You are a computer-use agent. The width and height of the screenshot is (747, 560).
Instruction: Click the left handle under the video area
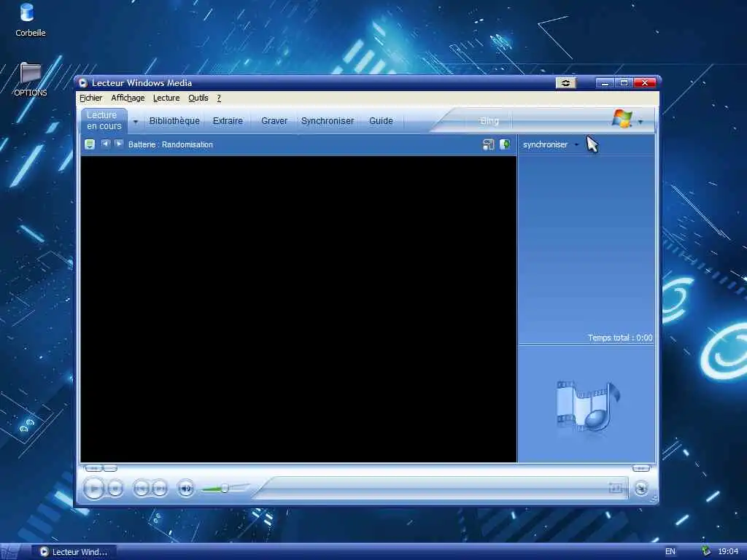pyautogui.click(x=93, y=469)
